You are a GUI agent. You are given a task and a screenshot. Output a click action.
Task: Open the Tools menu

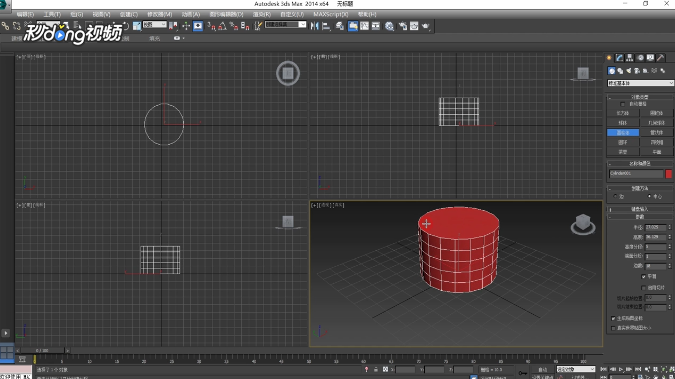[x=52, y=14]
